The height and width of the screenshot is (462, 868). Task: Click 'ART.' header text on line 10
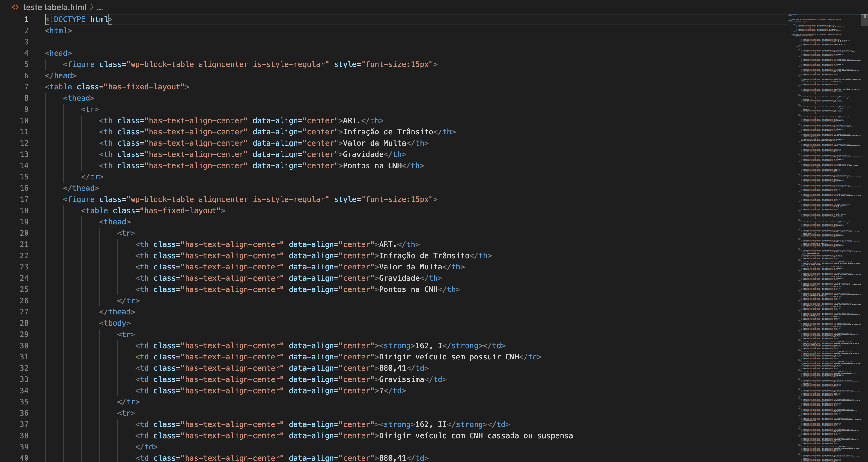click(x=352, y=120)
